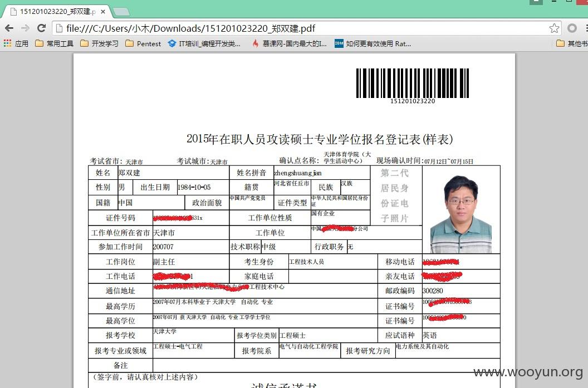Image resolution: width=588 pixels, height=388 pixels.
Task: Click the 最高学位 value 工学学士学位
Action: point(212,317)
